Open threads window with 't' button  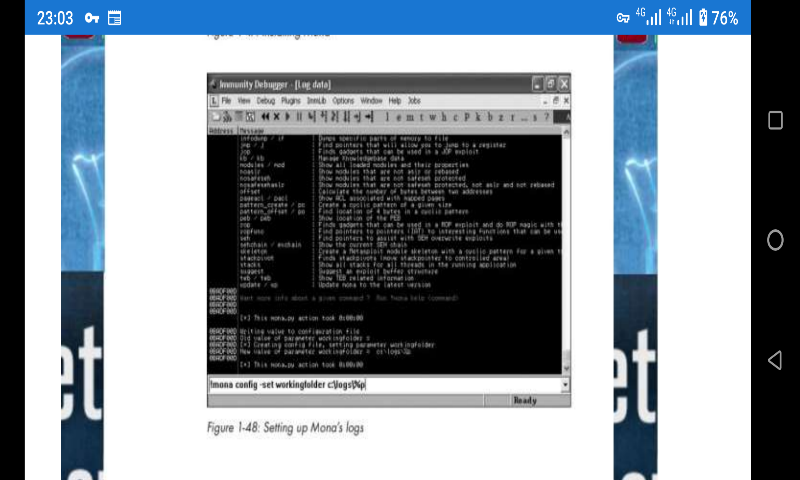[421, 117]
